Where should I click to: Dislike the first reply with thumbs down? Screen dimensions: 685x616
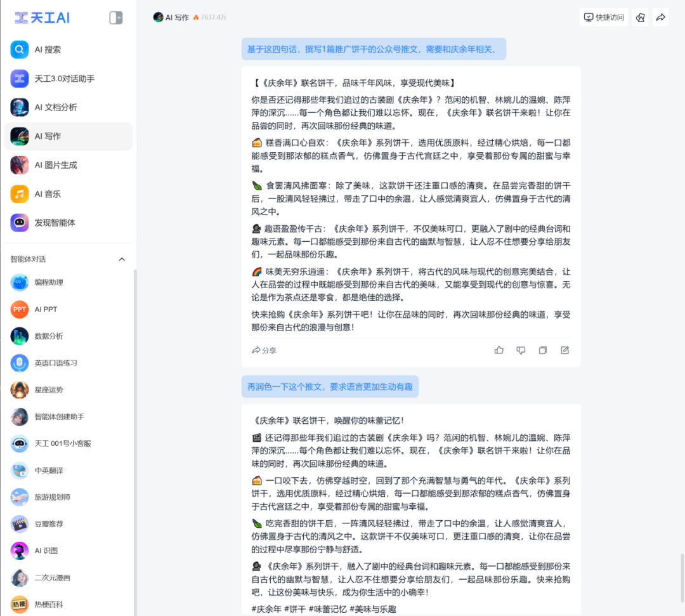coord(521,350)
